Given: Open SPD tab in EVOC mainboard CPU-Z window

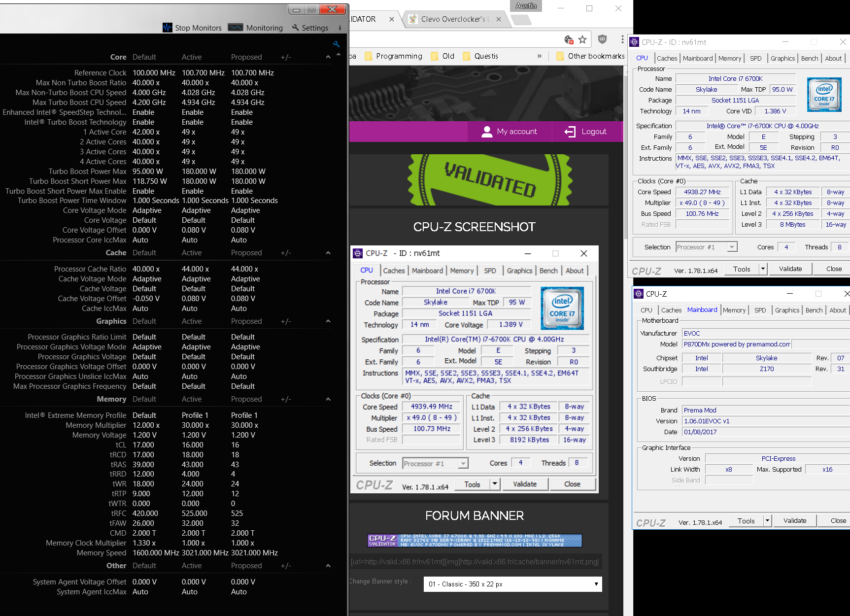Looking at the screenshot, I should coord(760,310).
